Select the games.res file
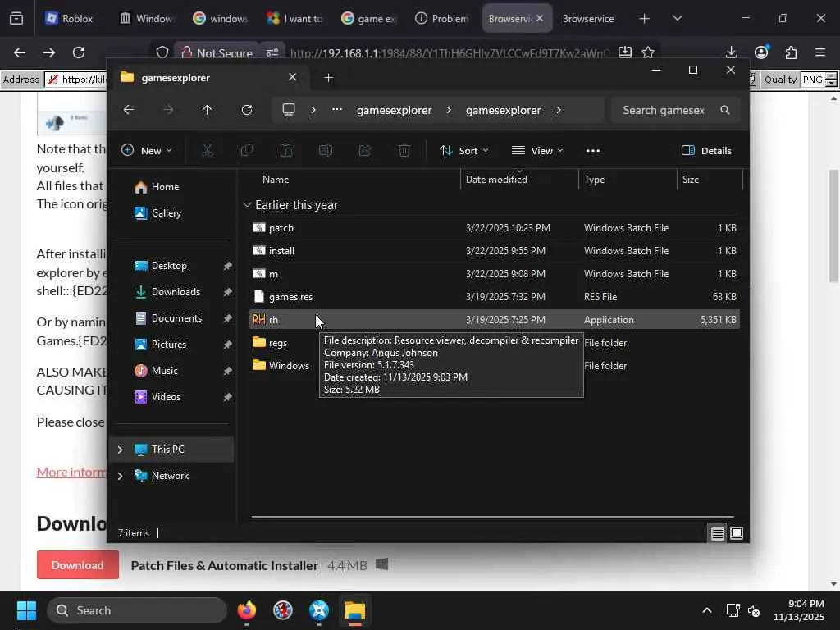This screenshot has height=630, width=840. (494, 297)
